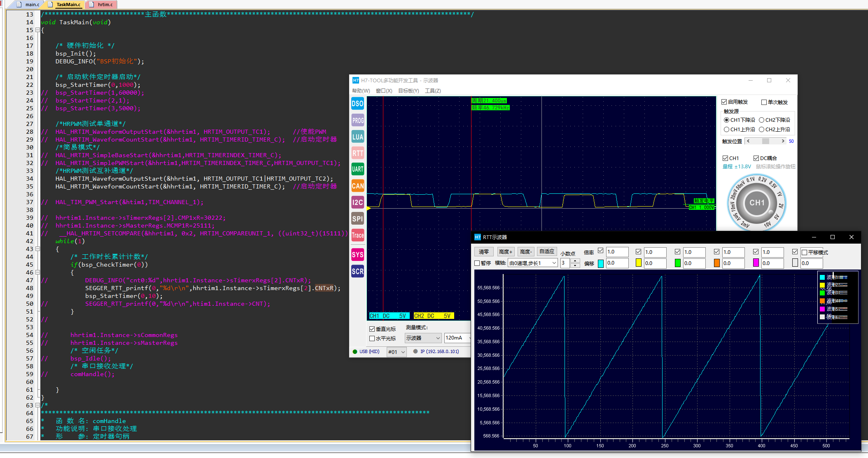
Task: Open 横轴 由0递增,步长1 dropdown
Action: click(533, 263)
